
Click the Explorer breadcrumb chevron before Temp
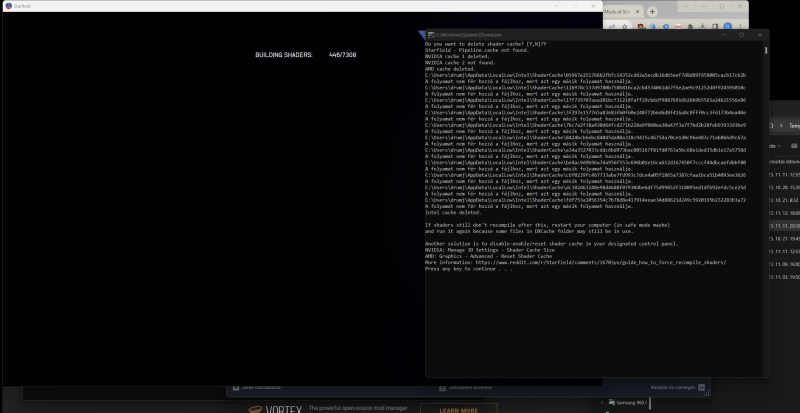pos(781,126)
